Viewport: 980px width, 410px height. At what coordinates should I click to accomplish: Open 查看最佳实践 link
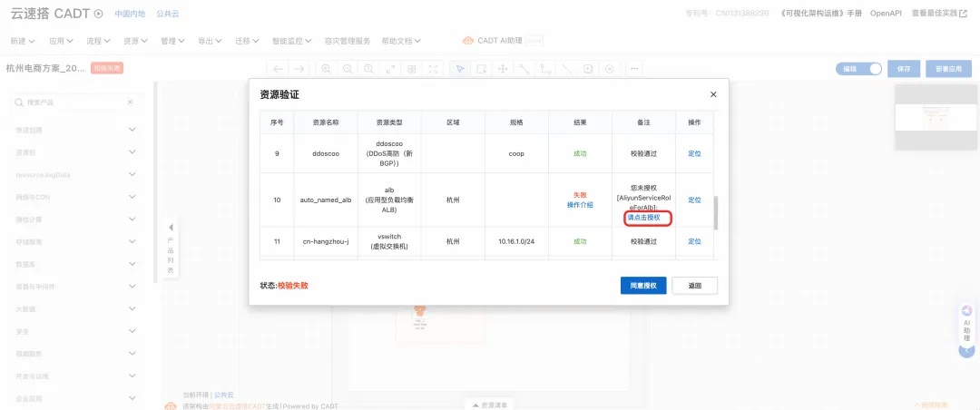click(939, 13)
